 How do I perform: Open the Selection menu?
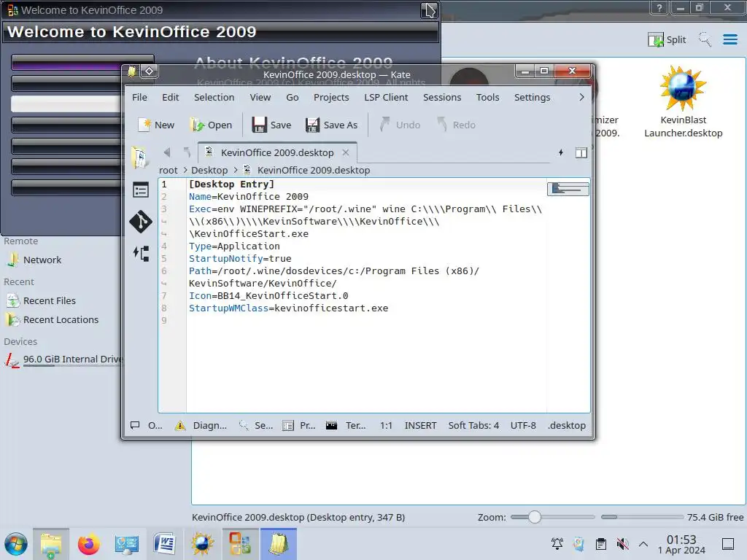[214, 97]
